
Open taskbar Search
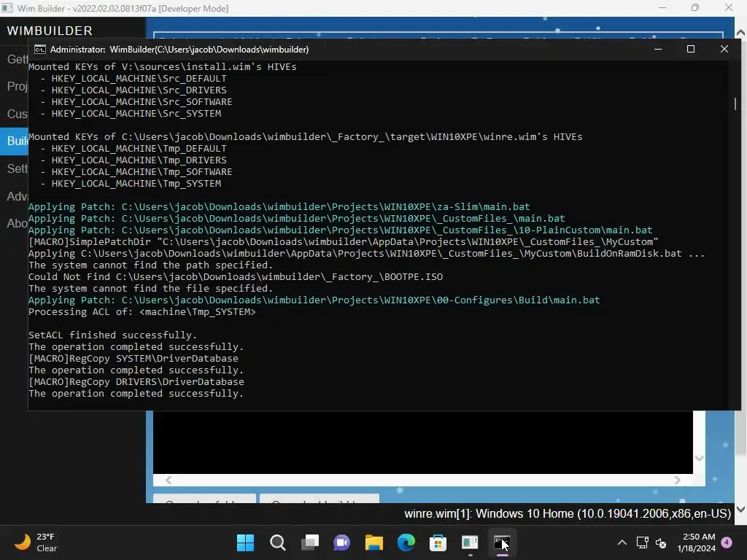[x=278, y=542]
